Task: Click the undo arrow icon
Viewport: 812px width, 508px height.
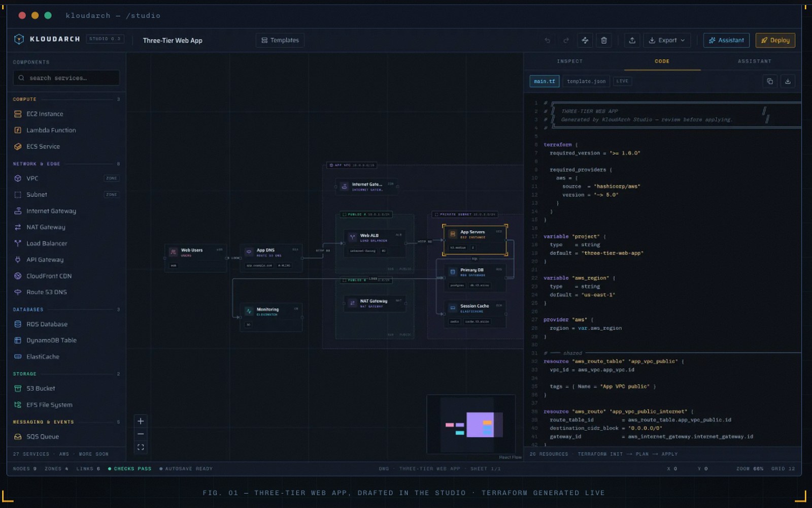Action: pos(547,40)
